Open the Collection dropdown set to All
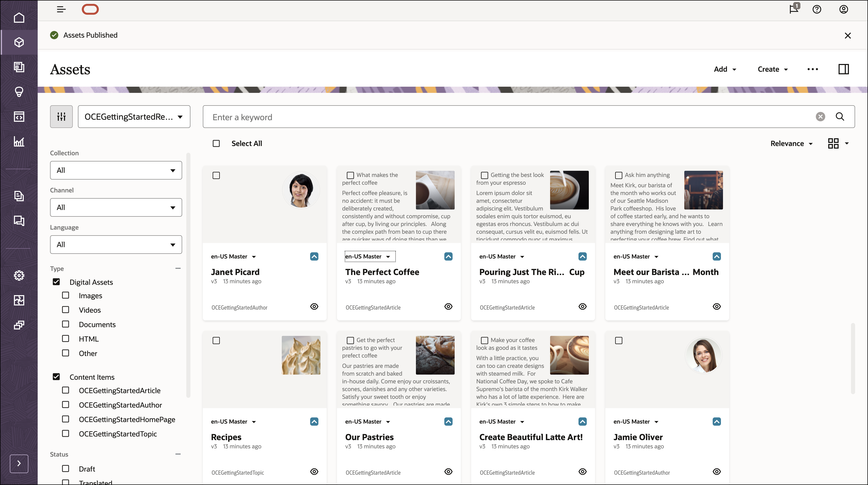The height and width of the screenshot is (485, 868). 116,170
